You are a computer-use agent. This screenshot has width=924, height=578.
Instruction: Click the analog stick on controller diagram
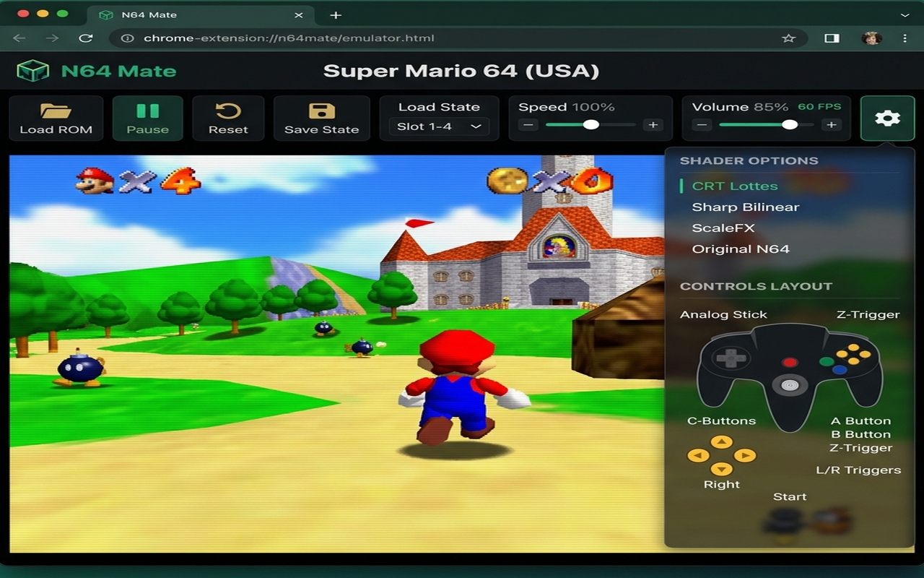790,385
